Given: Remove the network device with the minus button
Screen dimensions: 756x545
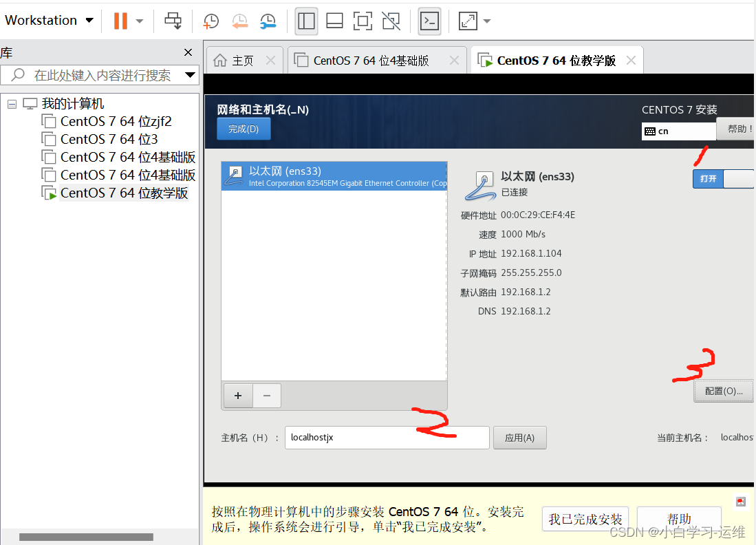Looking at the screenshot, I should point(267,396).
